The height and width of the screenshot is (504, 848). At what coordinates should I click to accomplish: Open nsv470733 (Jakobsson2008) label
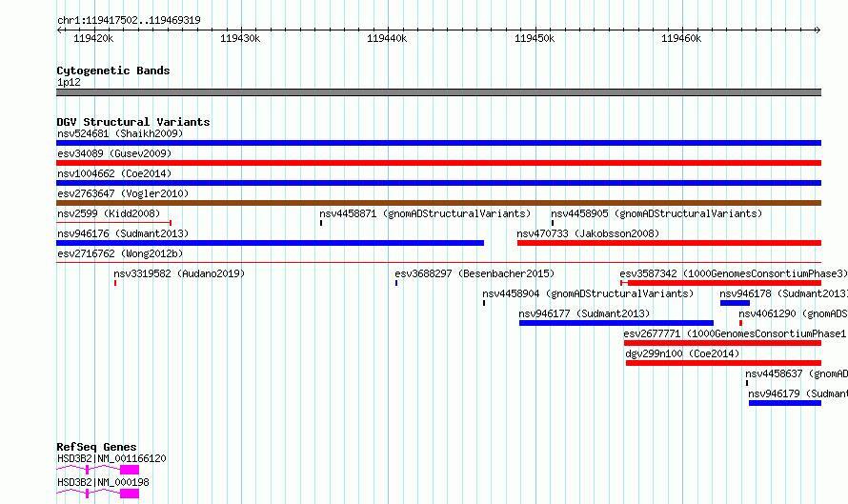click(x=588, y=233)
